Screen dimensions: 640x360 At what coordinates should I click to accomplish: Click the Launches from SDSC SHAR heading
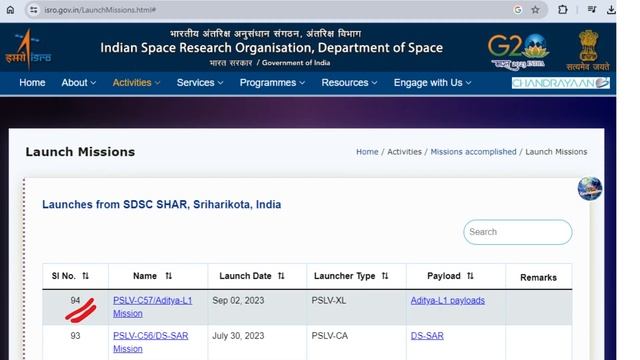click(162, 204)
